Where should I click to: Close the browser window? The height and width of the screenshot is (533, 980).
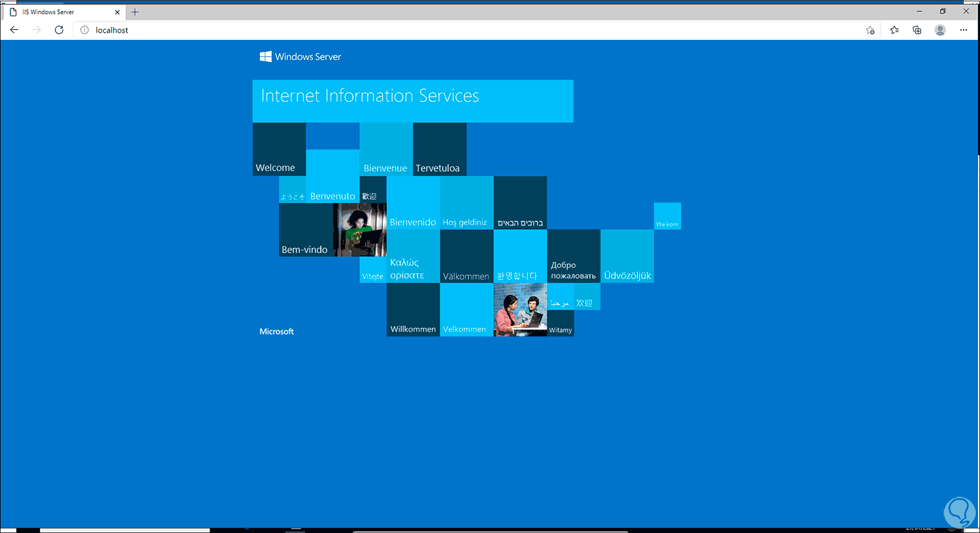966,11
